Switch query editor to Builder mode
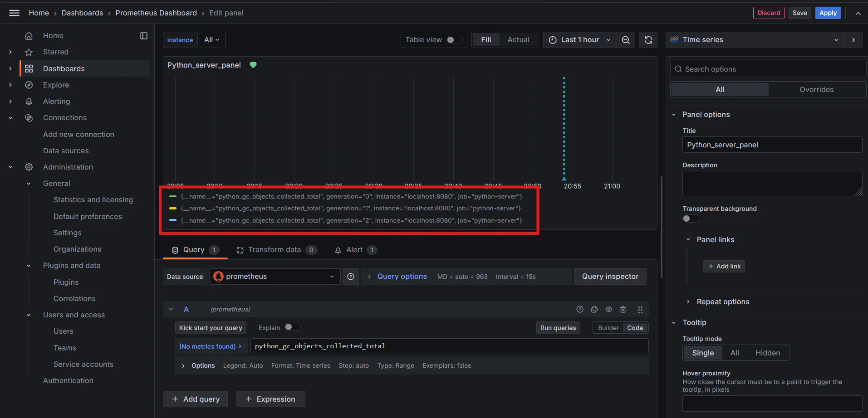 point(608,328)
